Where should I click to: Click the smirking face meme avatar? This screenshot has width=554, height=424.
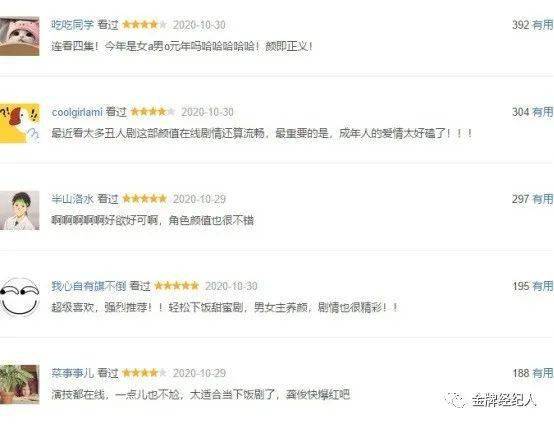[19, 297]
